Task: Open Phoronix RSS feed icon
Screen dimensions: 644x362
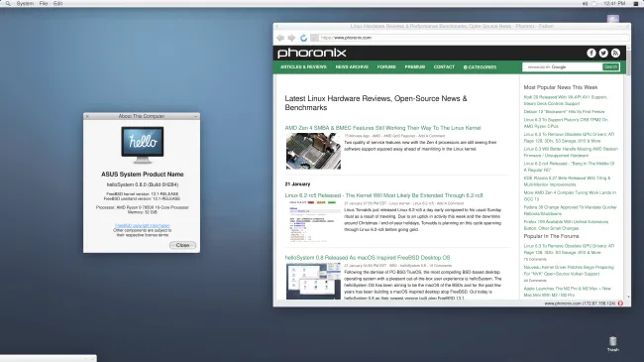Action: click(x=615, y=54)
